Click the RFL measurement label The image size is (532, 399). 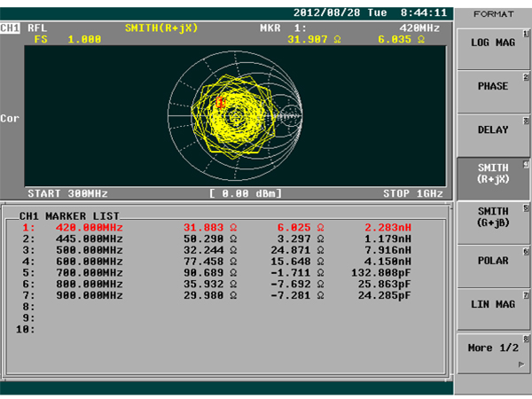click(37, 27)
